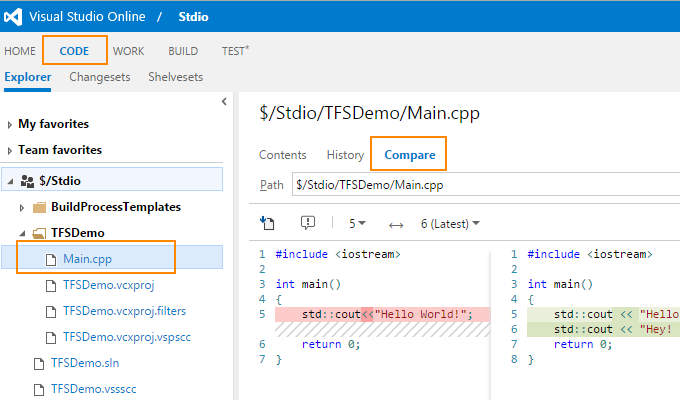
Task: Click "return 0;" in the left diff
Action: point(331,344)
